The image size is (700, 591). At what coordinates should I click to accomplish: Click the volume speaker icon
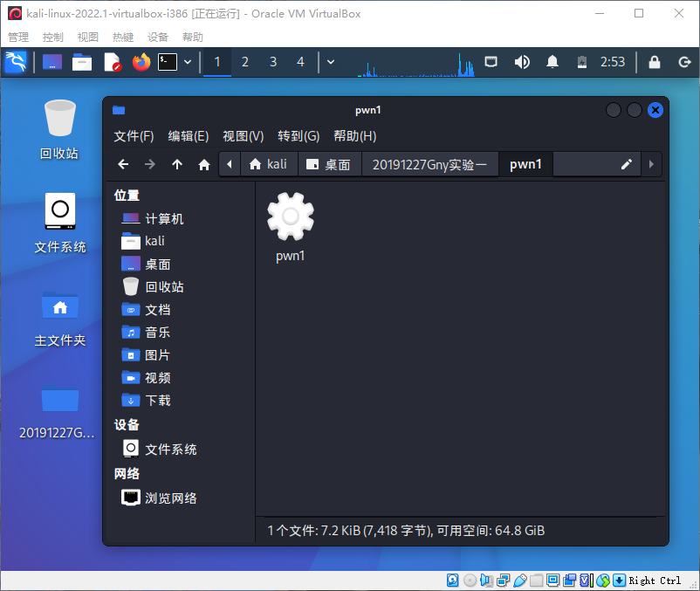(x=522, y=62)
